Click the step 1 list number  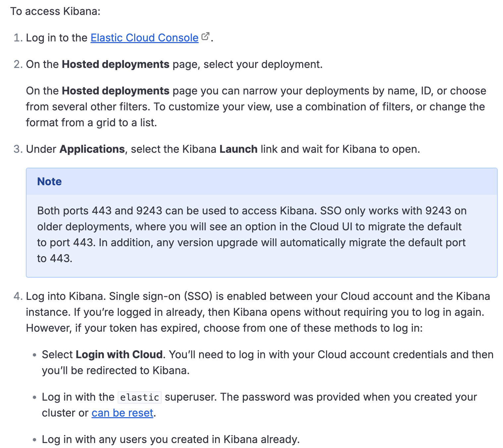[18, 38]
